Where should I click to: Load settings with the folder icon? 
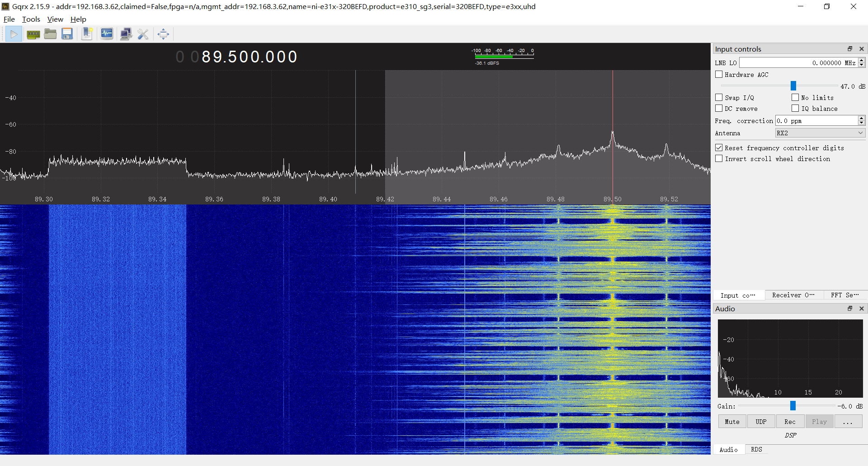click(50, 34)
